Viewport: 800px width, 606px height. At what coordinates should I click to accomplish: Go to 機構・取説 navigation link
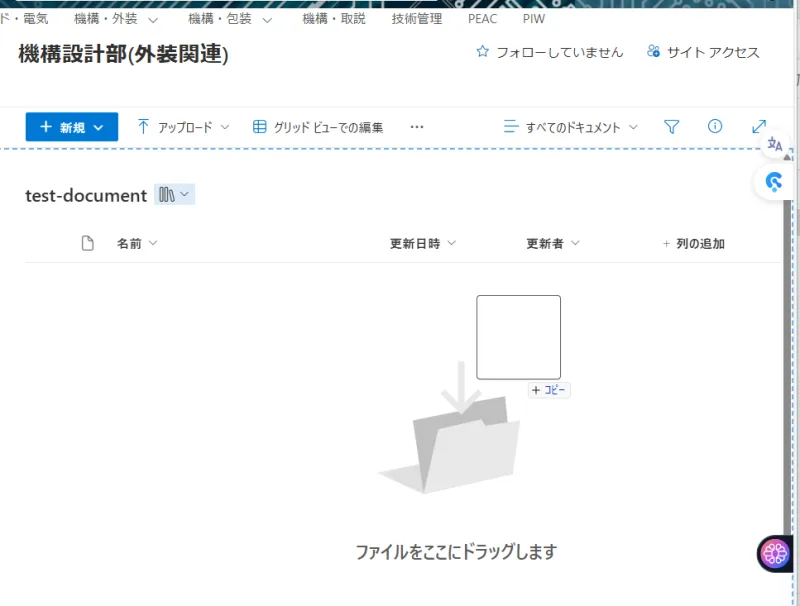[x=334, y=19]
